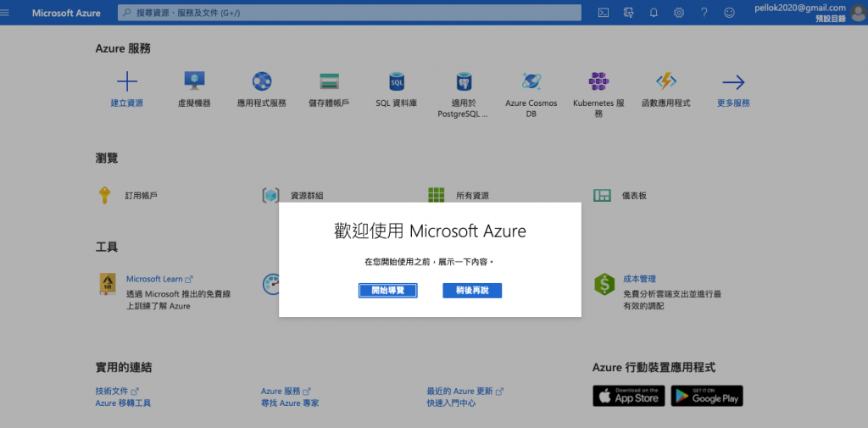
Task: Open the 快速入門中心 link
Action: pyautogui.click(x=451, y=403)
